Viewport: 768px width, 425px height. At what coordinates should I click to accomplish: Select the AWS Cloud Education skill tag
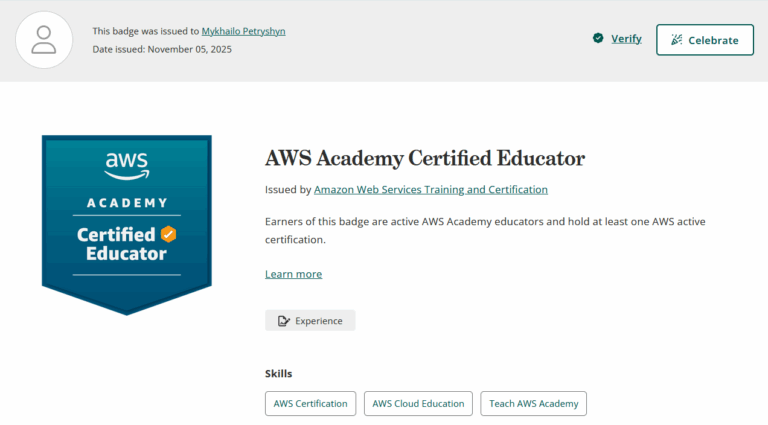point(418,403)
